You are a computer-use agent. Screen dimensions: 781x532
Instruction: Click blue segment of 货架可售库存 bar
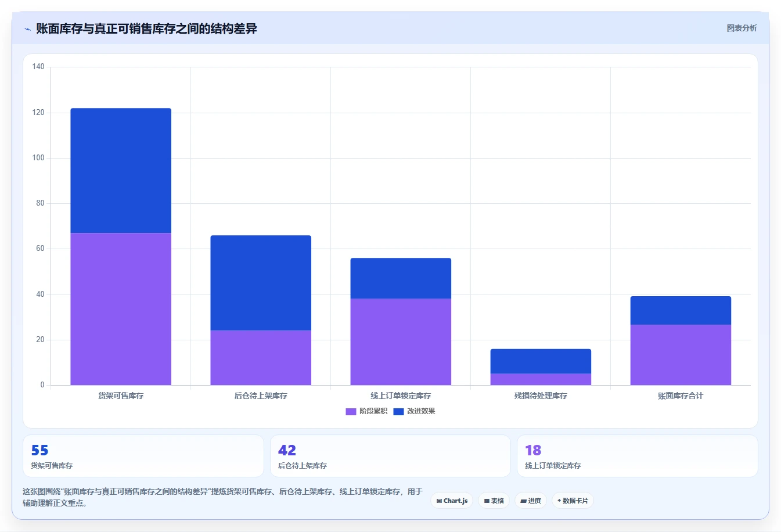[x=121, y=170]
